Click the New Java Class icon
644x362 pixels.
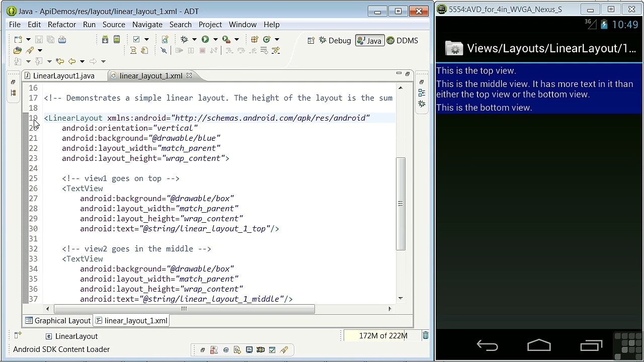pos(267,39)
